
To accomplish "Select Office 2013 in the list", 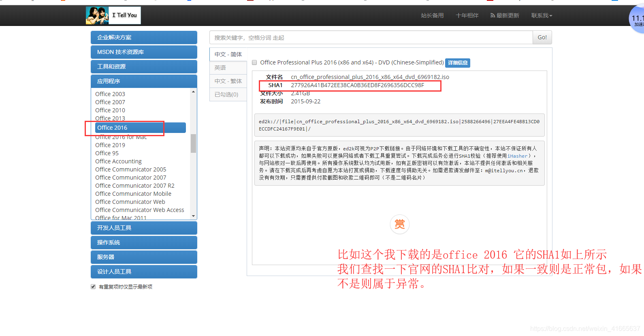I will click(110, 118).
